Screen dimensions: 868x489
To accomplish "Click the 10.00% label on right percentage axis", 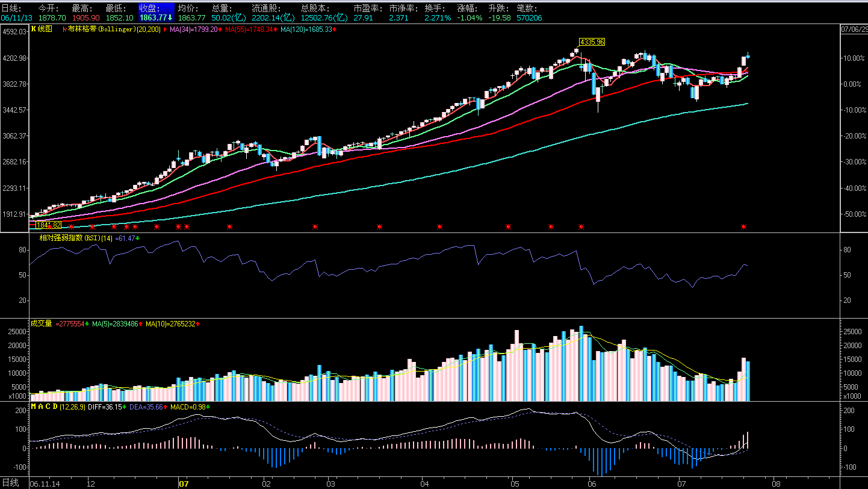I will click(854, 58).
